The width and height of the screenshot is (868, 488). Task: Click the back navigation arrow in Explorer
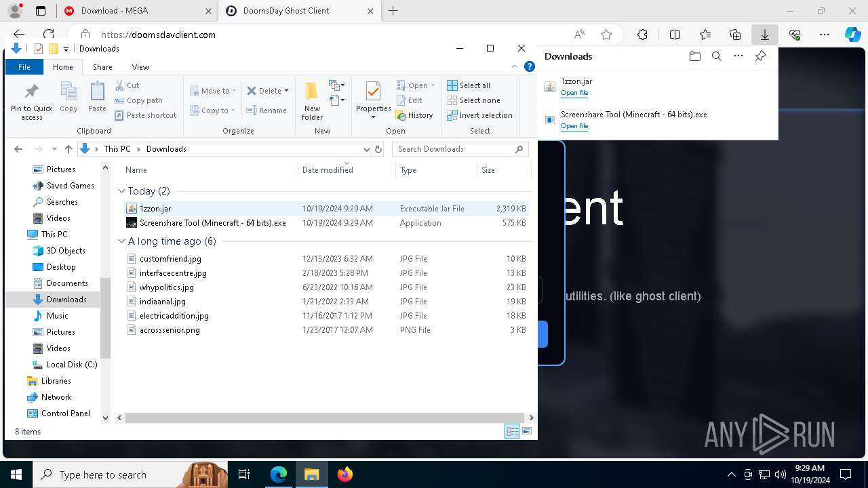(x=18, y=149)
